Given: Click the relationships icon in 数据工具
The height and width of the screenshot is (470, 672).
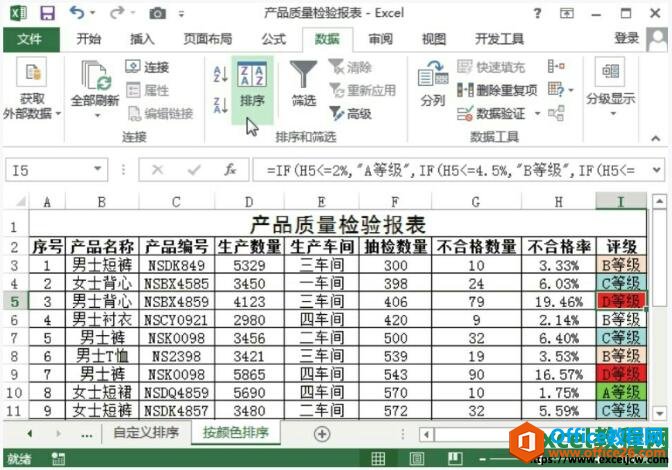Looking at the screenshot, I should pyautogui.click(x=556, y=114).
